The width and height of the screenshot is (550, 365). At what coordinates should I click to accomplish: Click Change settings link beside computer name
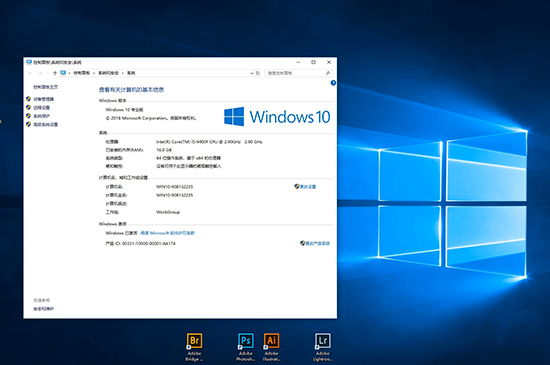click(305, 187)
